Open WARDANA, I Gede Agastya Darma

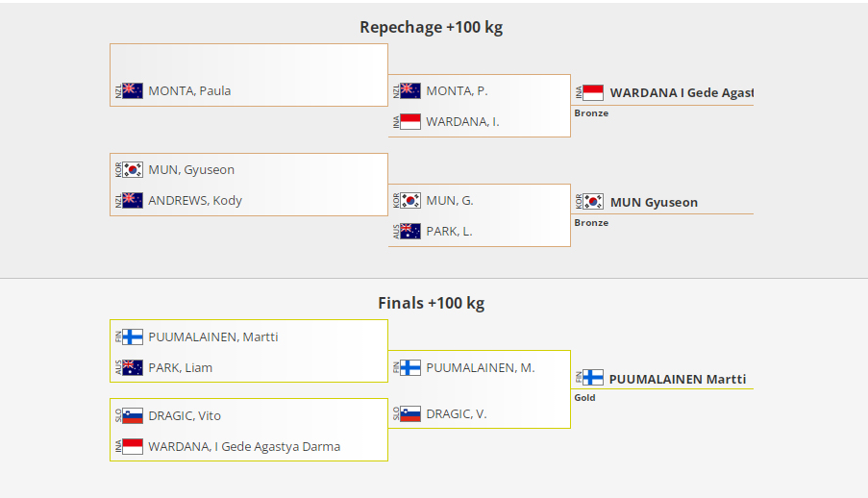tap(244, 447)
